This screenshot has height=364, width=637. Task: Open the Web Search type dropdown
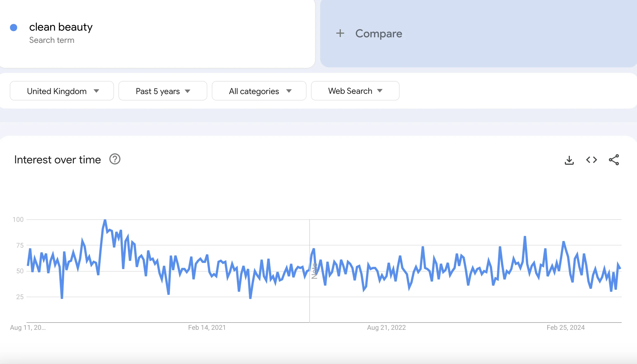[355, 91]
